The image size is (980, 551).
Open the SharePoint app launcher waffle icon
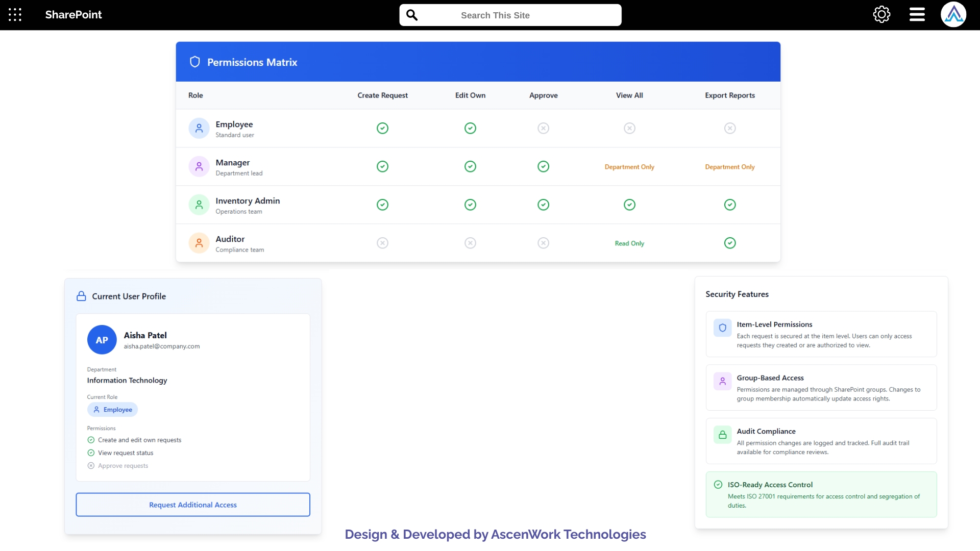click(x=15, y=15)
